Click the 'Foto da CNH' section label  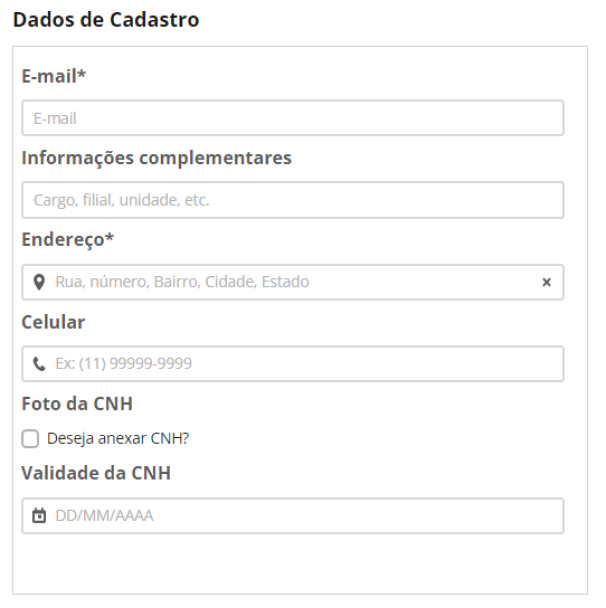tap(77, 403)
